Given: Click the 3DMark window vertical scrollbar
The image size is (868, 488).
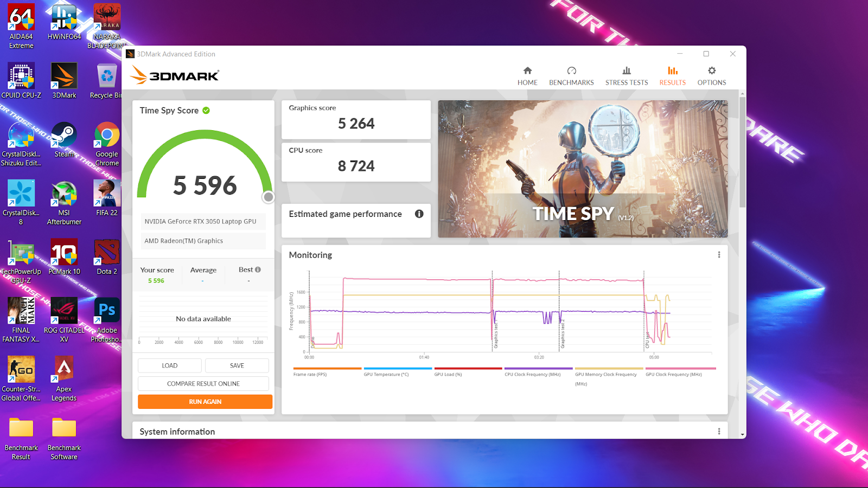Looking at the screenshot, I should pos(742,152).
